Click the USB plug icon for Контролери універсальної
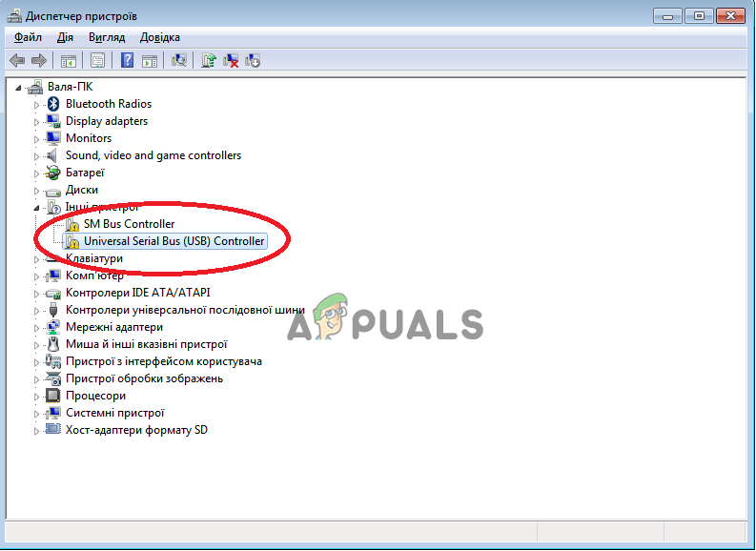The height and width of the screenshot is (551, 756). [x=53, y=310]
